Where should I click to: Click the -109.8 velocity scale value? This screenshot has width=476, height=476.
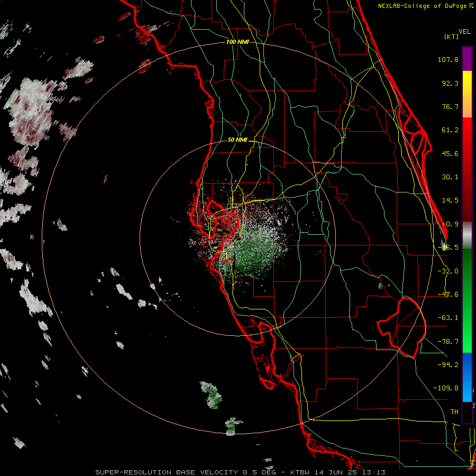[446, 388]
